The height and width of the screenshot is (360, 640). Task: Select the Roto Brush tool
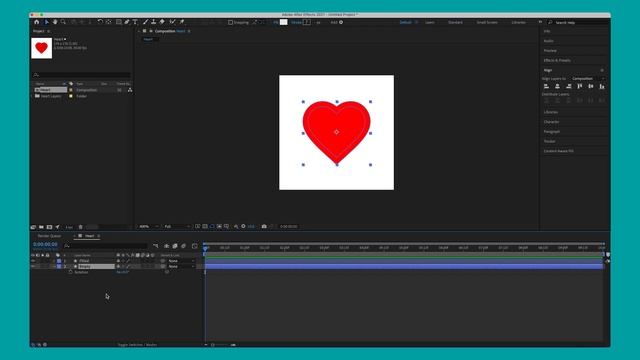tap(172, 22)
